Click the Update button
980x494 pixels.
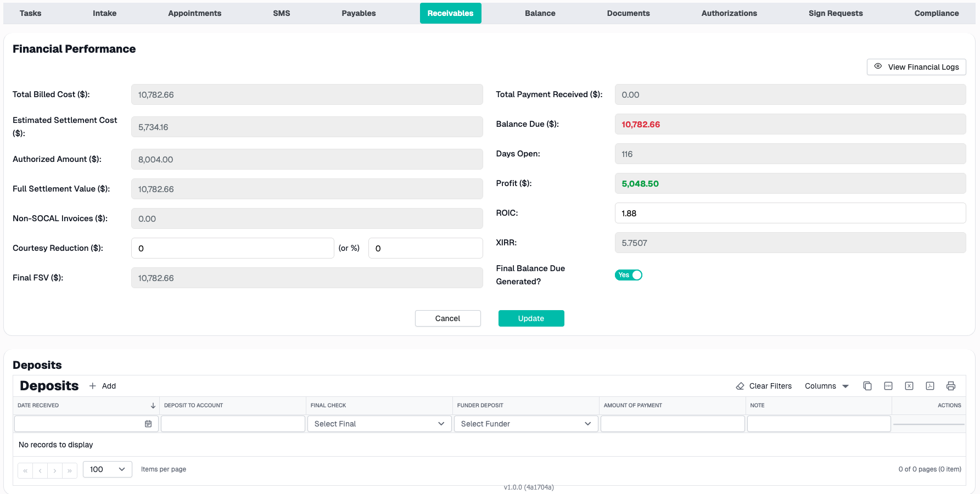[x=531, y=318]
